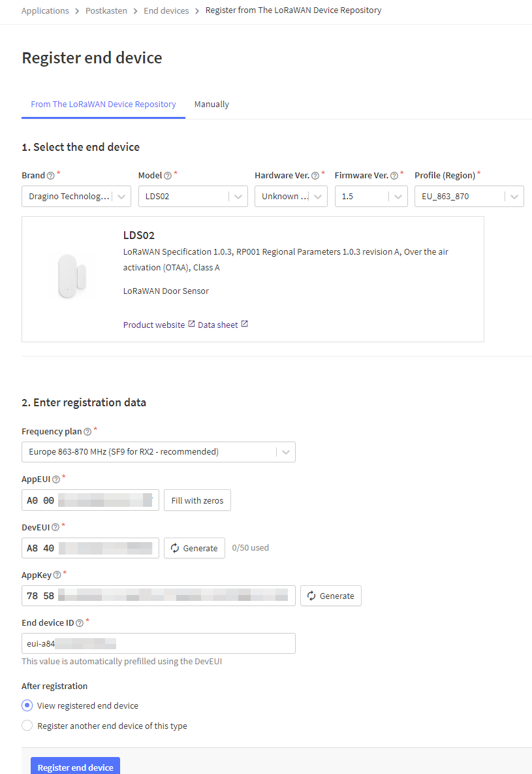Open help icon beside Hardware Ver. label
Image resolution: width=532 pixels, height=774 pixels.
[x=315, y=176]
